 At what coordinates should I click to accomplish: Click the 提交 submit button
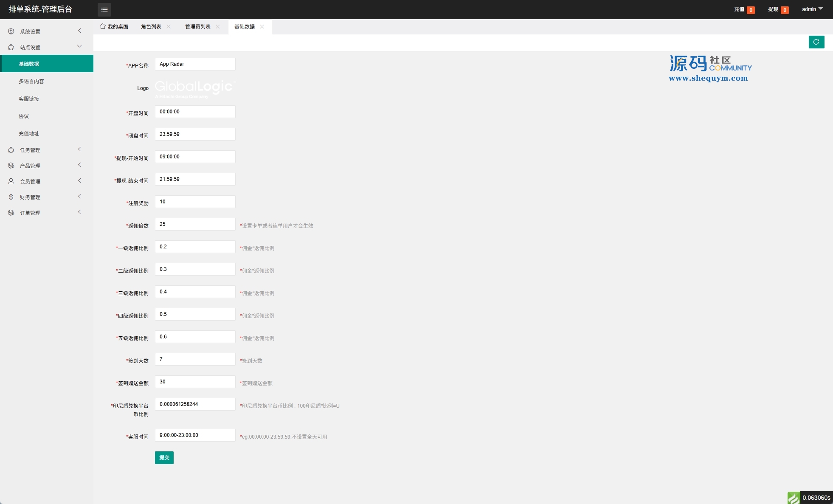(164, 457)
